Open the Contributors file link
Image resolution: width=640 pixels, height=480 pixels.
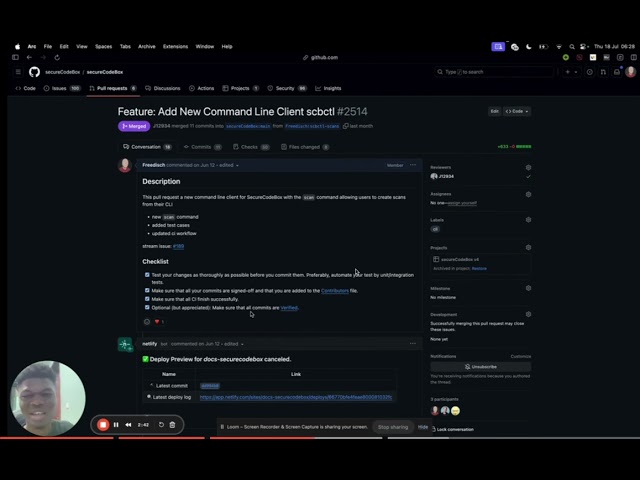tap(335, 291)
